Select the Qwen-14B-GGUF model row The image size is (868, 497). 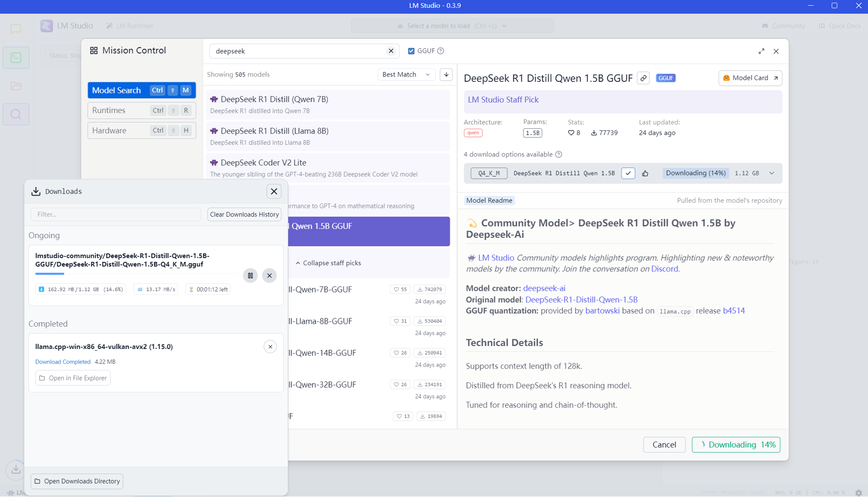point(369,358)
